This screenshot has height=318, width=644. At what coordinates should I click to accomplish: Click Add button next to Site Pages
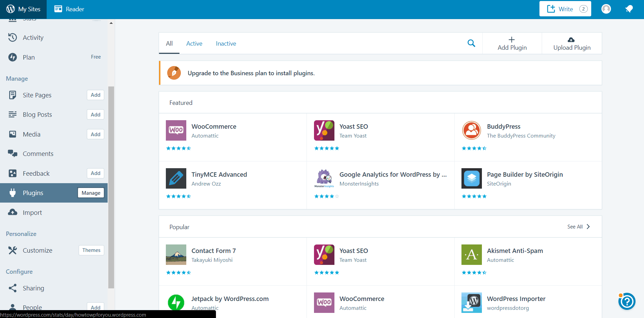tap(95, 95)
